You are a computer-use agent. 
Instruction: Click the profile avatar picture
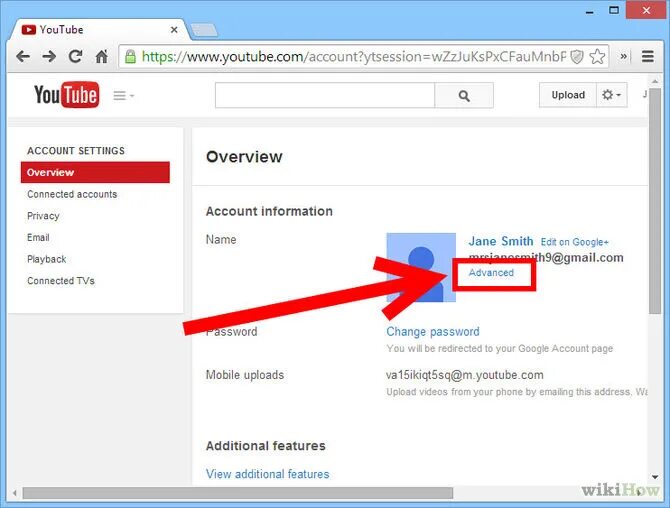[x=421, y=267]
